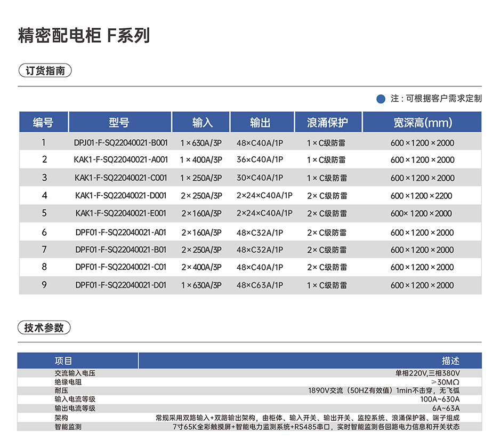The height and width of the screenshot is (448, 500).
Task: Select model DPF01-F-SQ22040021-A01
Action: point(121,233)
